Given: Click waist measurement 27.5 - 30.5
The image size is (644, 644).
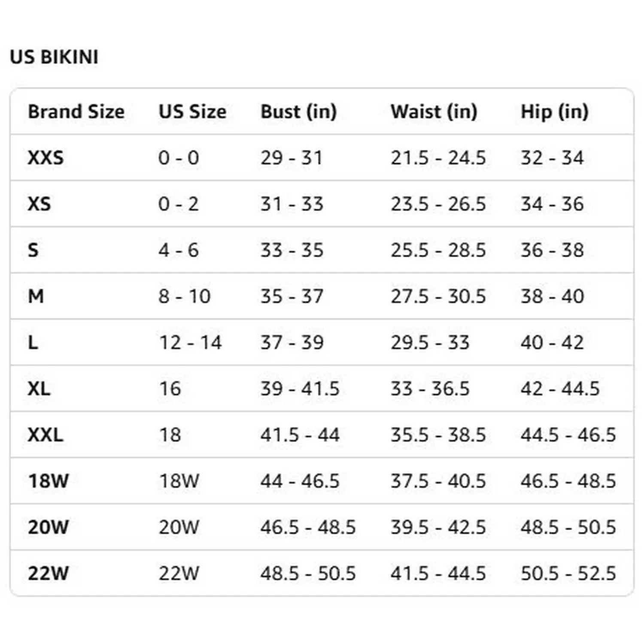Looking at the screenshot, I should tap(438, 296).
